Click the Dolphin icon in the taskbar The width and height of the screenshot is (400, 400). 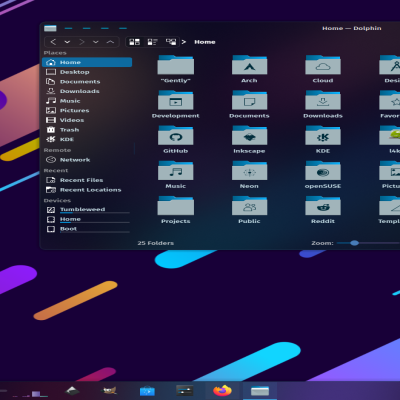coord(260,391)
